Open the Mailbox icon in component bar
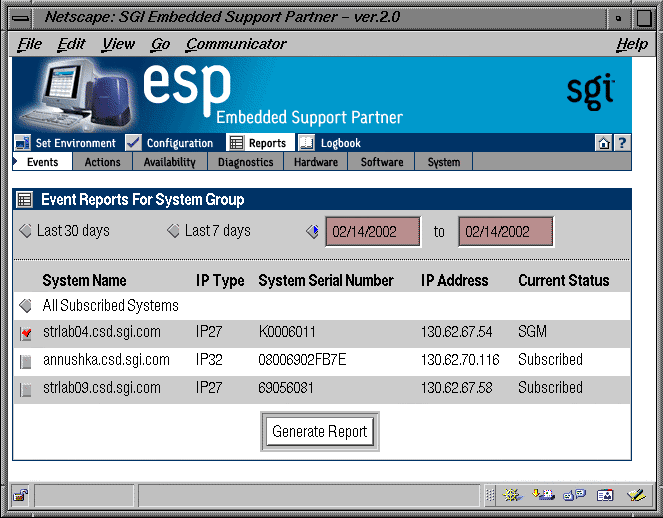The height and width of the screenshot is (518, 663). point(544,495)
